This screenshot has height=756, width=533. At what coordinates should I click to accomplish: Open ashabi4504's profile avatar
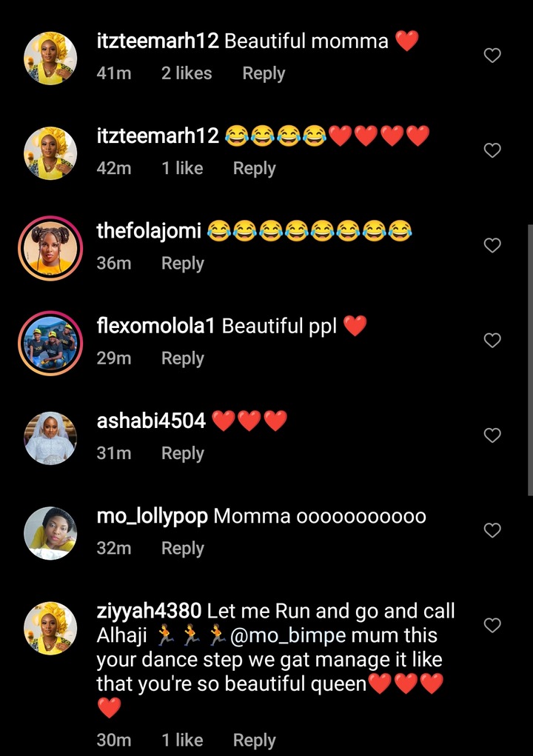tap(50, 438)
